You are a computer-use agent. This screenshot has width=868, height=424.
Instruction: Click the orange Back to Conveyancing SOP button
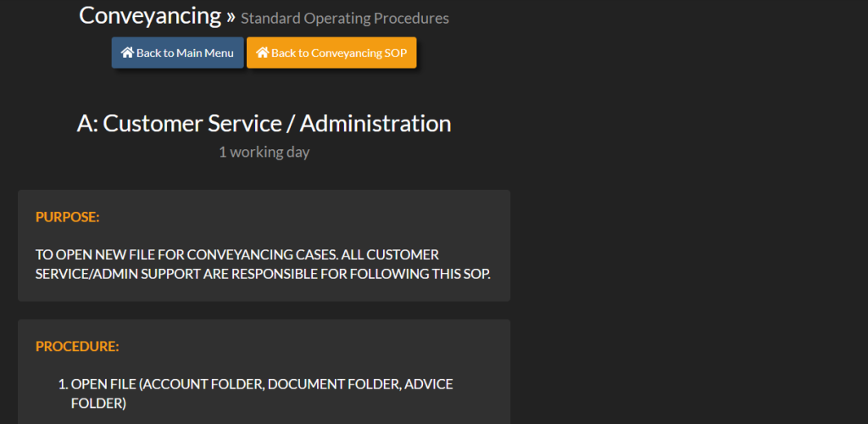pyautogui.click(x=331, y=53)
